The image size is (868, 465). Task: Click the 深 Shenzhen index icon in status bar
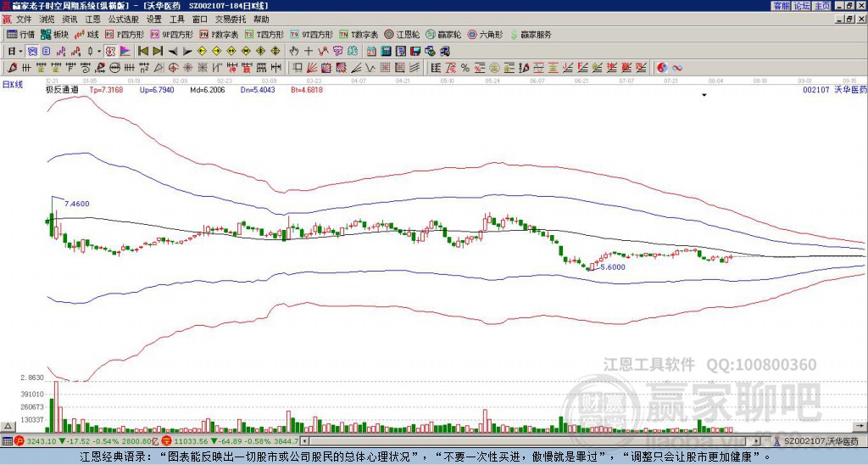pyautogui.click(x=165, y=441)
